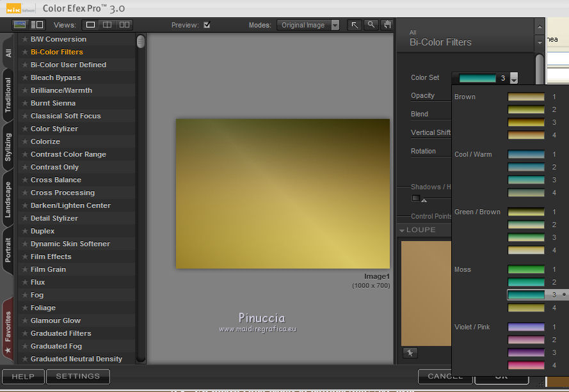Click the SETTINGS button
The width and height of the screenshot is (569, 392).
point(77,377)
